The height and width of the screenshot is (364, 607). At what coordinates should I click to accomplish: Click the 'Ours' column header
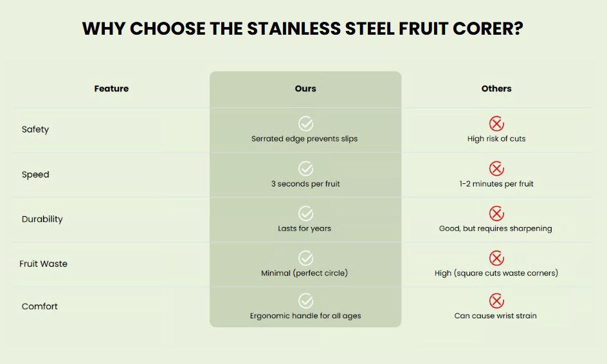click(305, 89)
